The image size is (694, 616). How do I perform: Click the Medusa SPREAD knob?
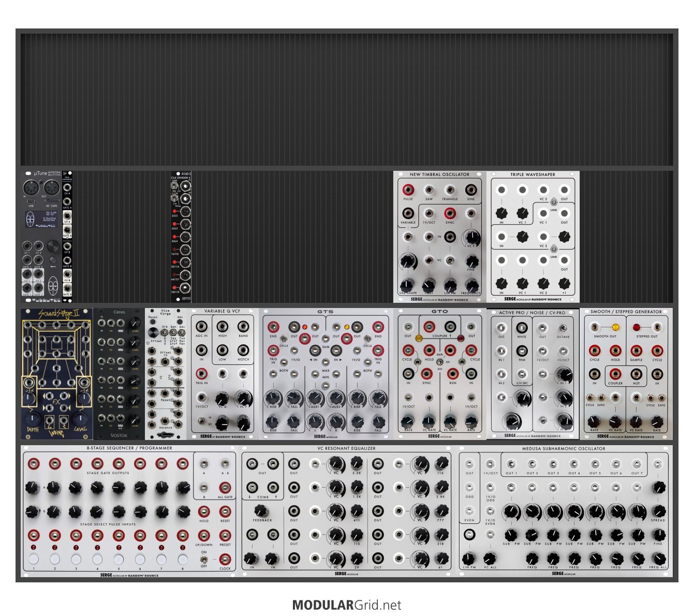point(658,510)
